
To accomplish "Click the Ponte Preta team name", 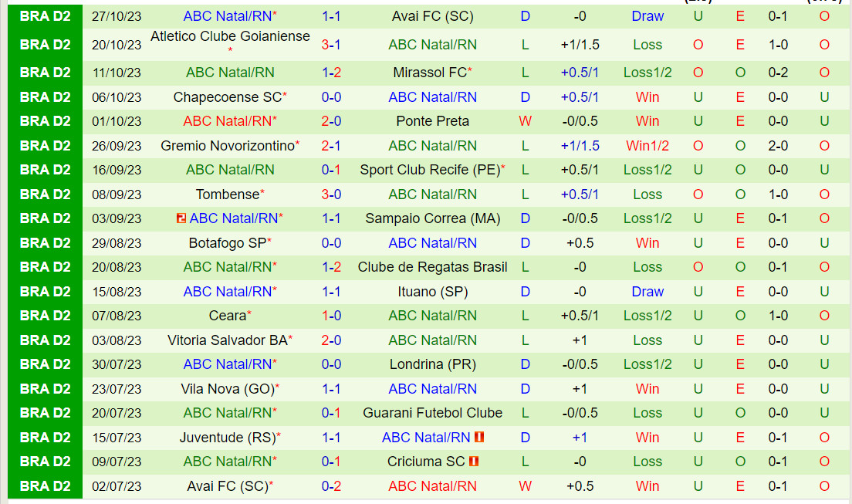I will pos(432,121).
